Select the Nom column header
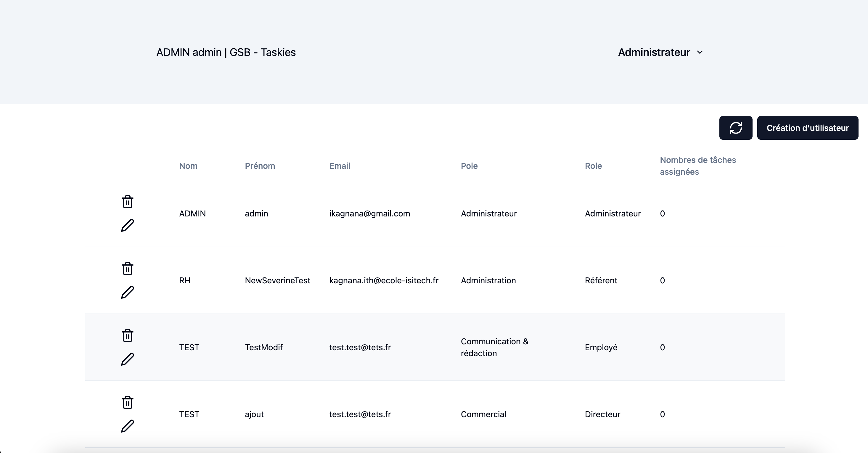The width and height of the screenshot is (868, 453). [188, 166]
